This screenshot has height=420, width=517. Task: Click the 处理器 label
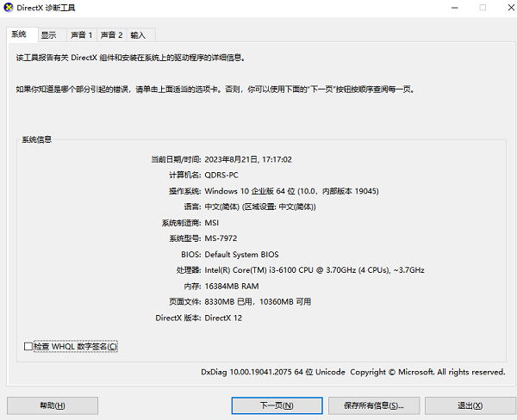(188, 270)
